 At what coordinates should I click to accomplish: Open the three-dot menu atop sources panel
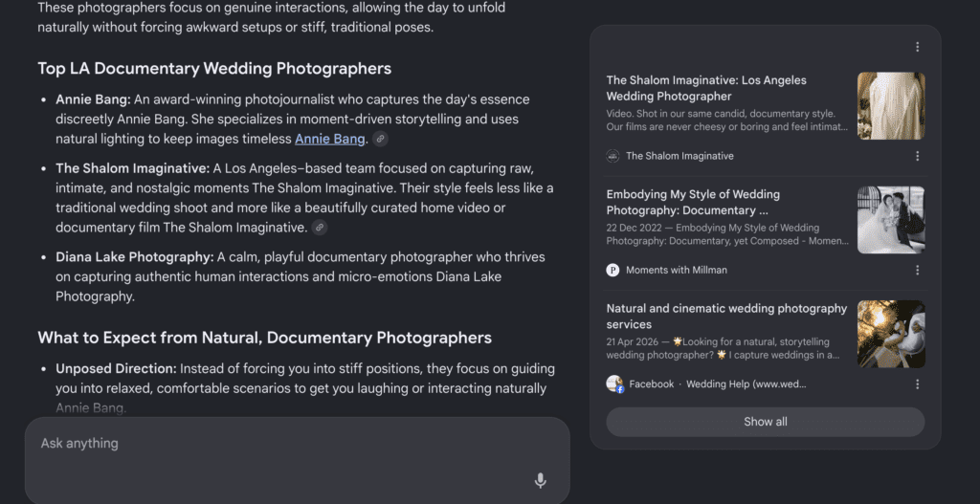[917, 47]
